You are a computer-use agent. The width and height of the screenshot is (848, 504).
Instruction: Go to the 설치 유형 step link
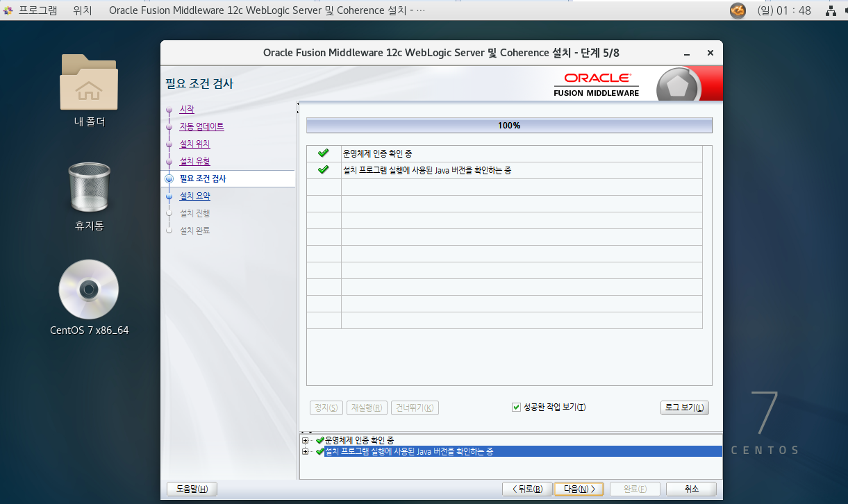pos(194,162)
